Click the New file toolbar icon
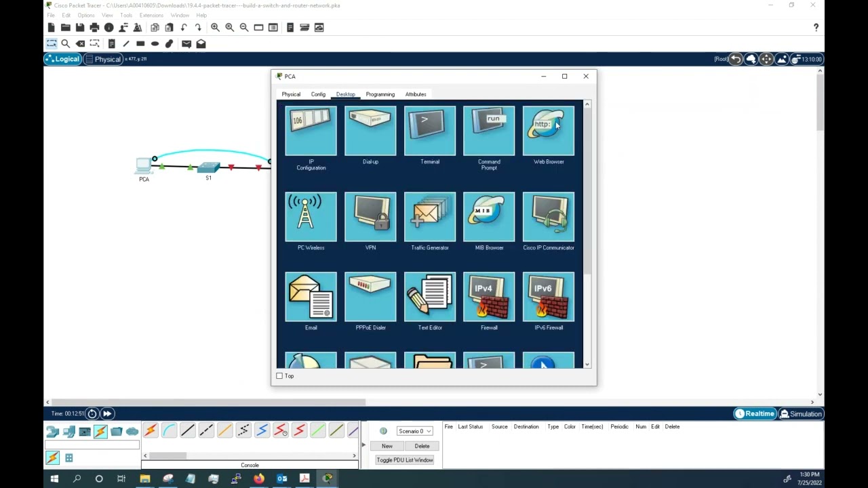This screenshot has height=488, width=868. [52, 27]
